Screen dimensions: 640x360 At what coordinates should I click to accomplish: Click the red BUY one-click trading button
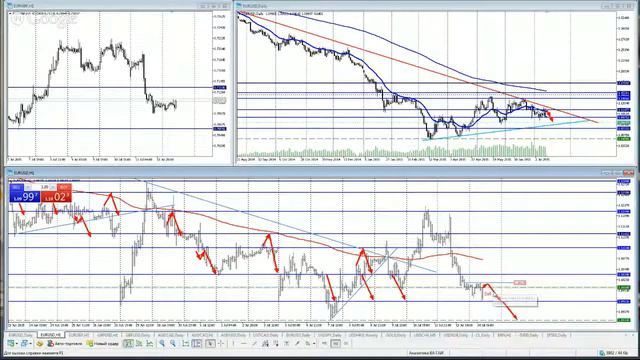pyautogui.click(x=64, y=187)
